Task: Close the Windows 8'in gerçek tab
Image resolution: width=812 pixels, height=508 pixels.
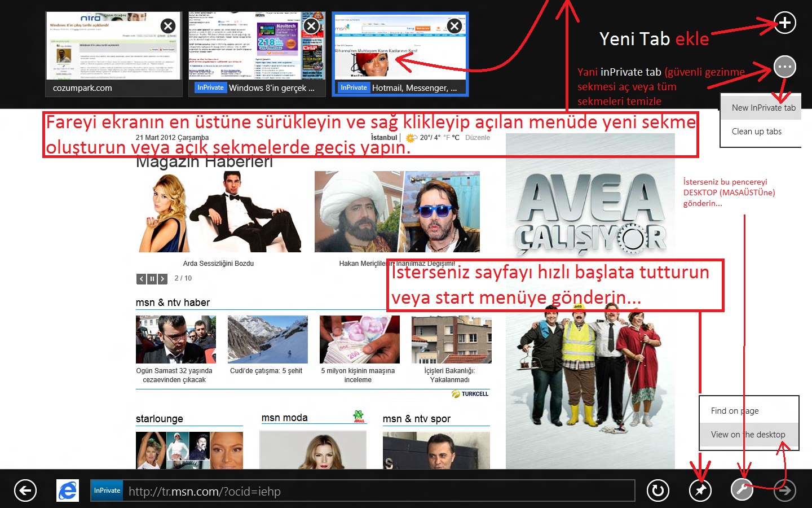Action: [x=311, y=26]
